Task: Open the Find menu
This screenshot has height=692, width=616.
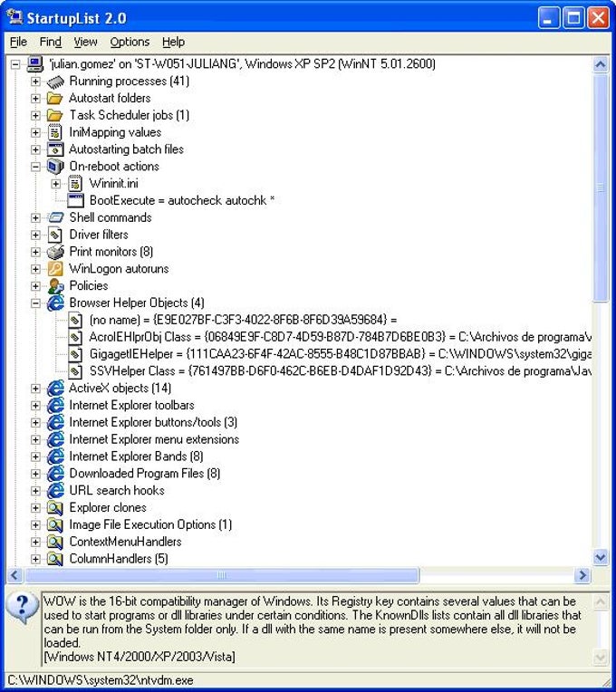Action: (x=51, y=42)
